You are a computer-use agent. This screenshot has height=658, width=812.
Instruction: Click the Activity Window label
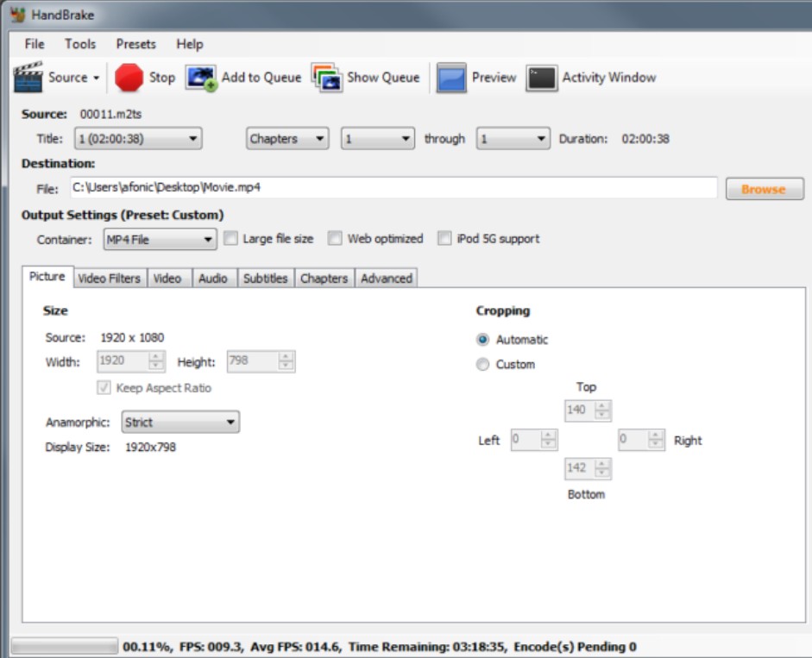[609, 78]
